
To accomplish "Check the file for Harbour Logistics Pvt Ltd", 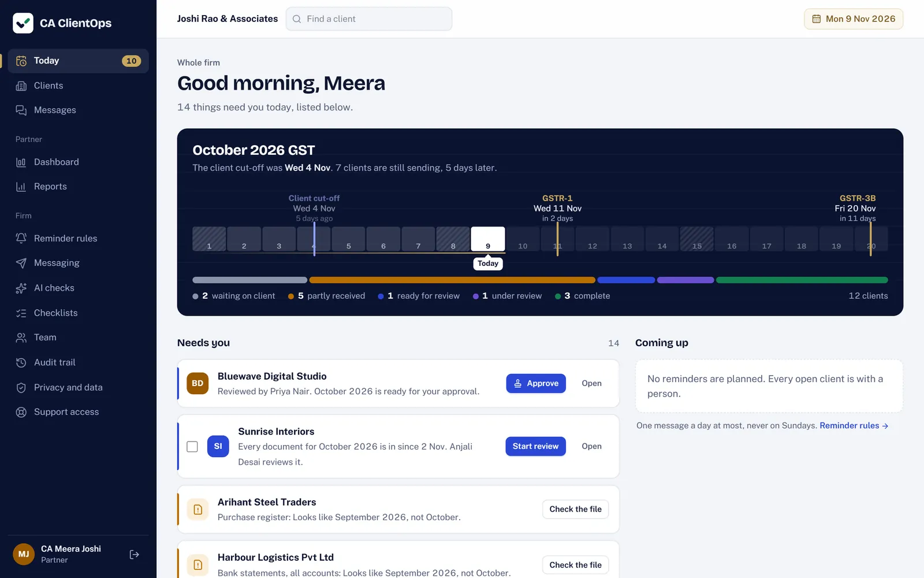I will pyautogui.click(x=575, y=565).
